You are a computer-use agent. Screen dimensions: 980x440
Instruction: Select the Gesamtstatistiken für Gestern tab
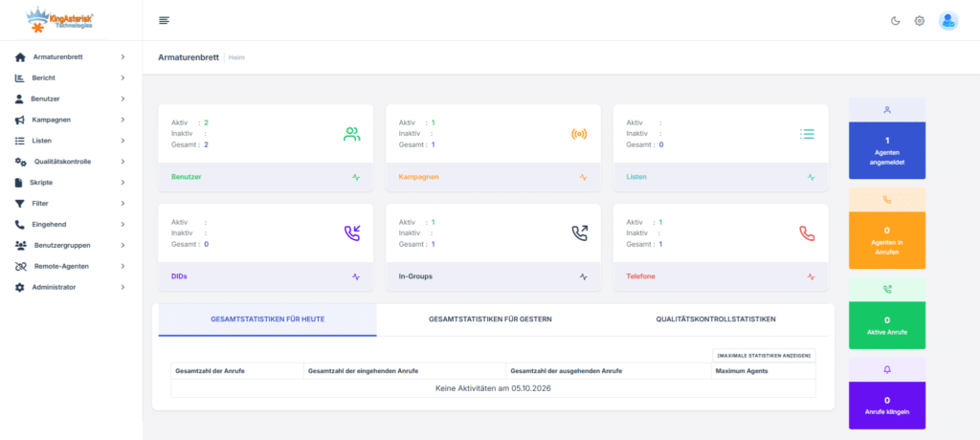(x=490, y=319)
